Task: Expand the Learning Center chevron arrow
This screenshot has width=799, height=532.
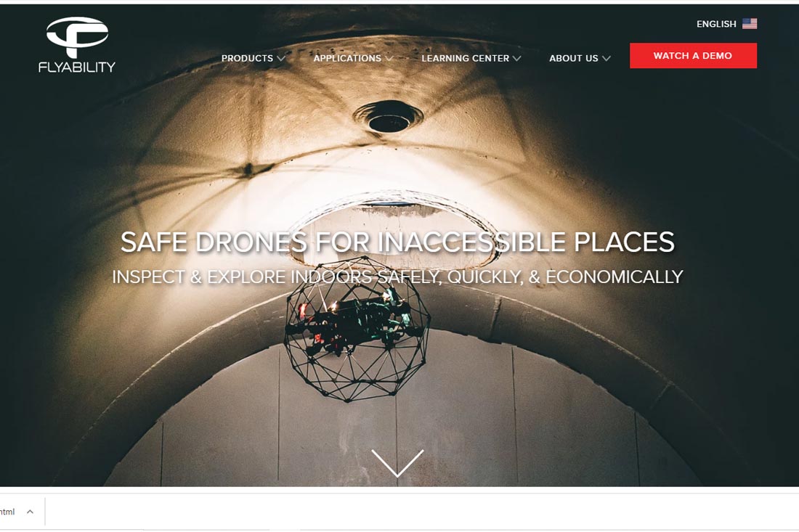Action: (516, 59)
